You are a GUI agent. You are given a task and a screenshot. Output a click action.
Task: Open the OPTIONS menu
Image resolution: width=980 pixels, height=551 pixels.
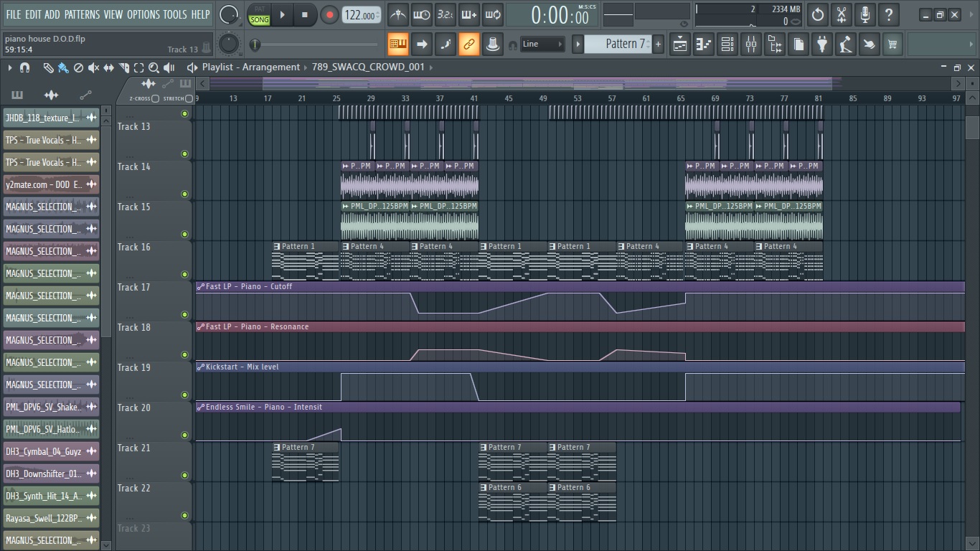coord(143,14)
